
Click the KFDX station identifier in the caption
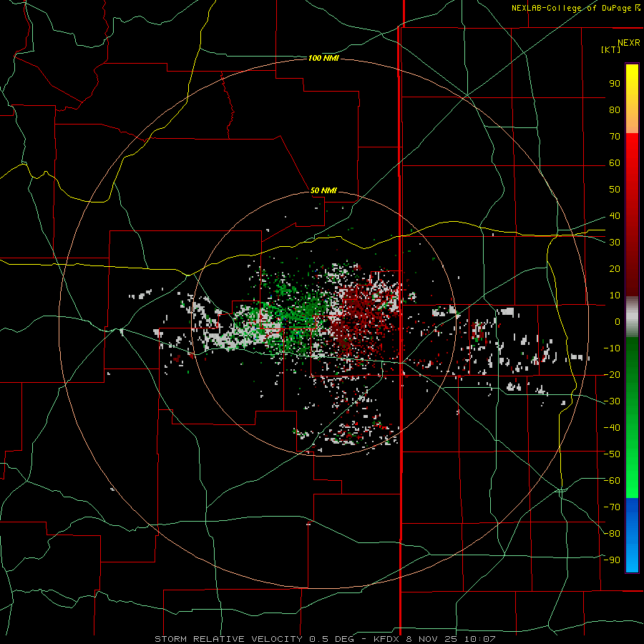386,639
